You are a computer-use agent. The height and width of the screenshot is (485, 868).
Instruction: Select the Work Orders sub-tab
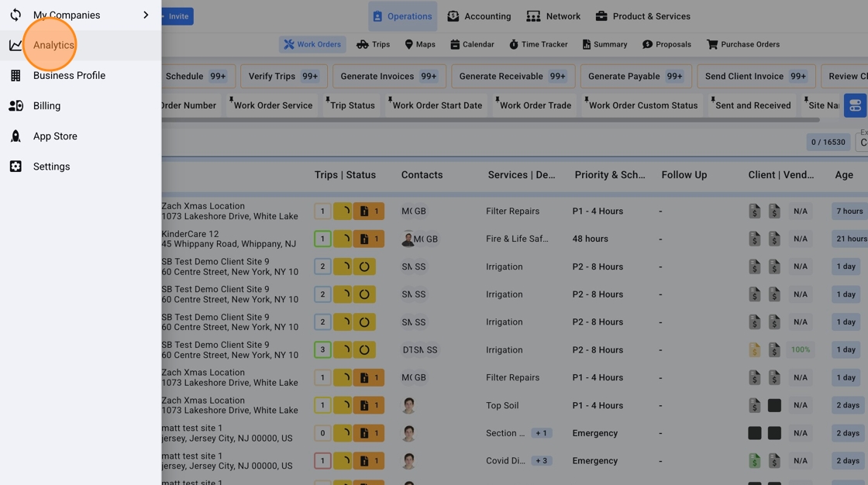click(313, 44)
